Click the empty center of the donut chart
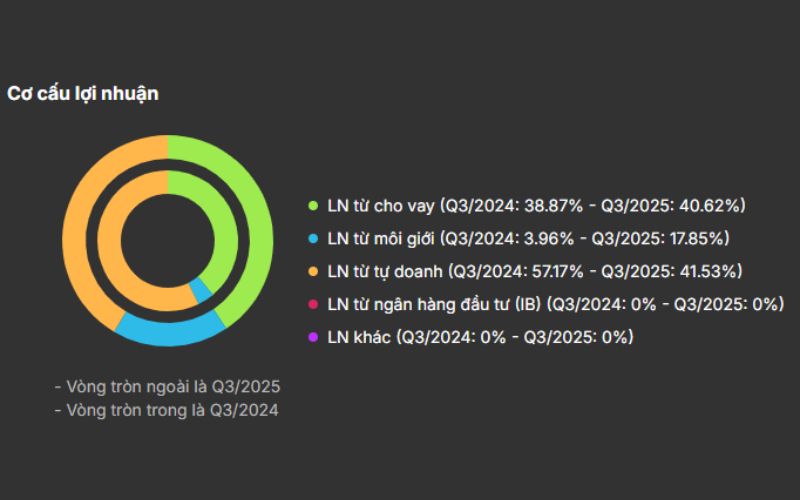 (168, 240)
